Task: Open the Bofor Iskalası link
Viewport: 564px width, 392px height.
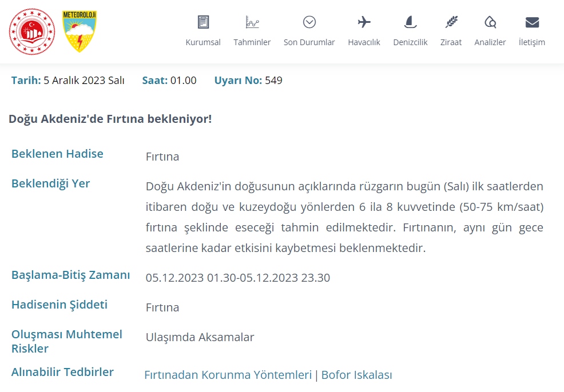Action: [x=357, y=375]
